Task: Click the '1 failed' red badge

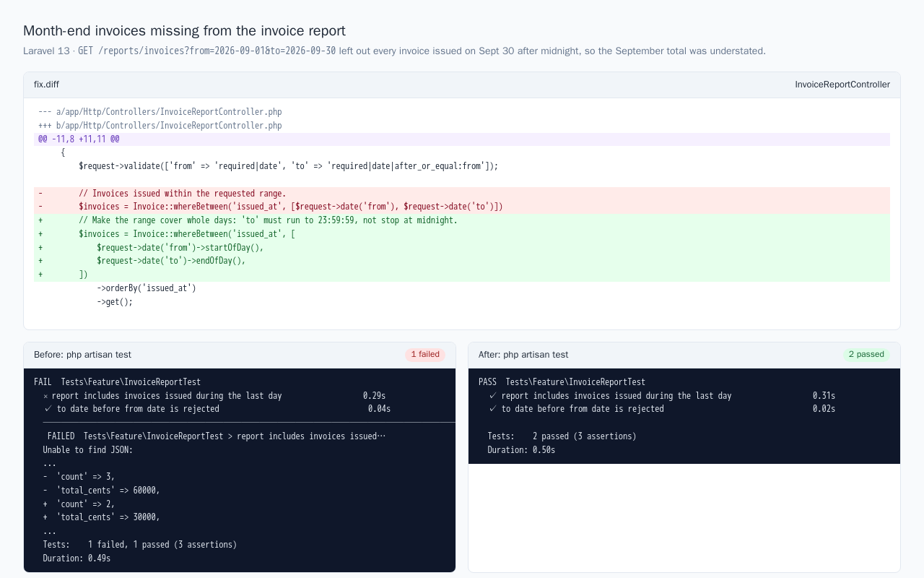Action: point(425,355)
